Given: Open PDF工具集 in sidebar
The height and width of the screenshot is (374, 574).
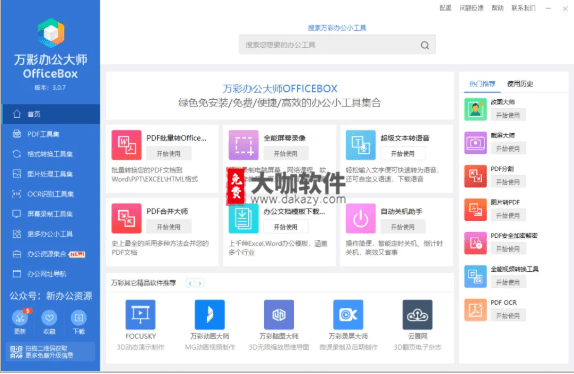Looking at the screenshot, I should 50,134.
